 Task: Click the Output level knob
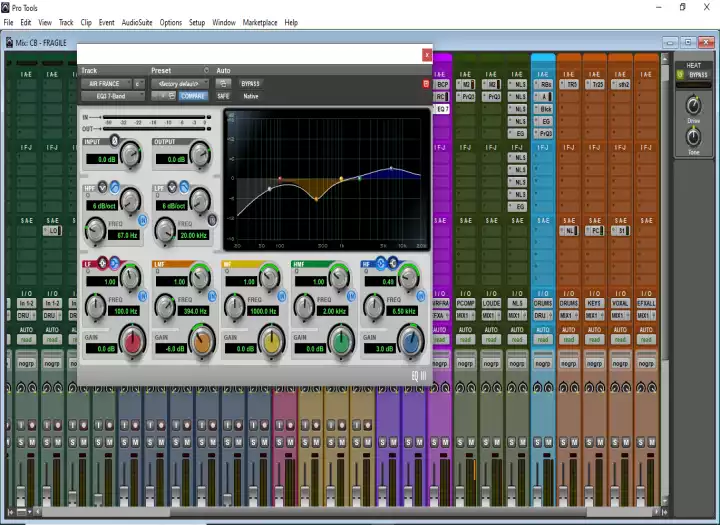(200, 154)
